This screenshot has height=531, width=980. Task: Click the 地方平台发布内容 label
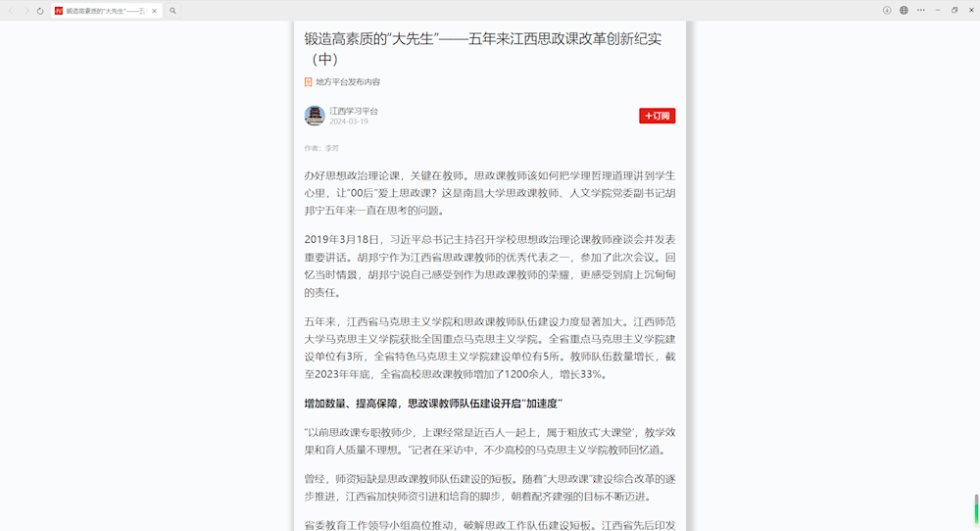tap(348, 82)
